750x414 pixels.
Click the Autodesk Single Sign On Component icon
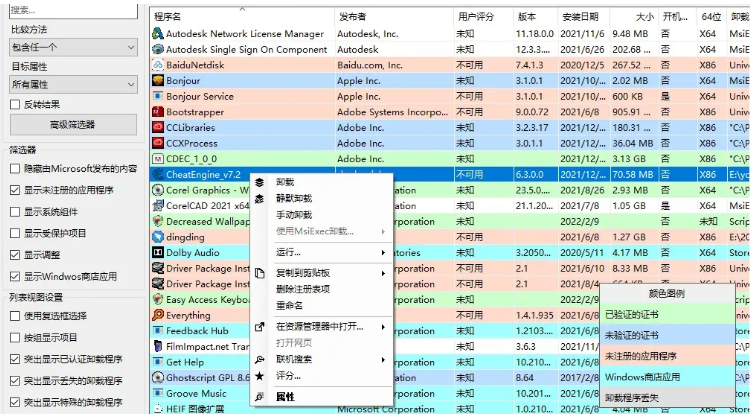coord(157,49)
